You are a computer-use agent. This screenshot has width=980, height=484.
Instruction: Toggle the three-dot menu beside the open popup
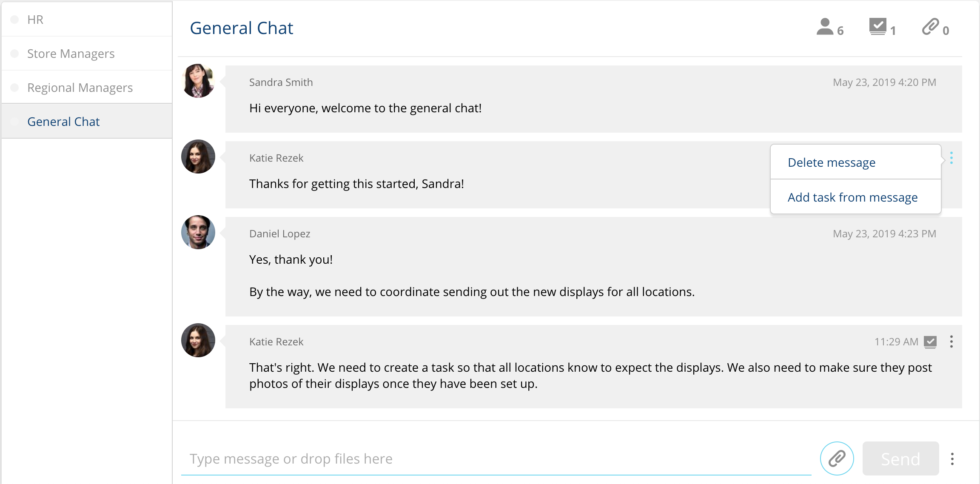point(952,158)
